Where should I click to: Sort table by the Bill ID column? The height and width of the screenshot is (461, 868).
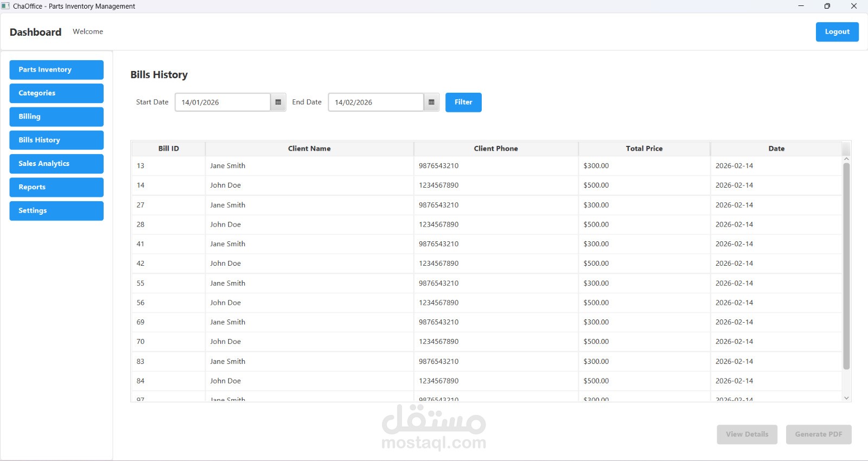168,149
